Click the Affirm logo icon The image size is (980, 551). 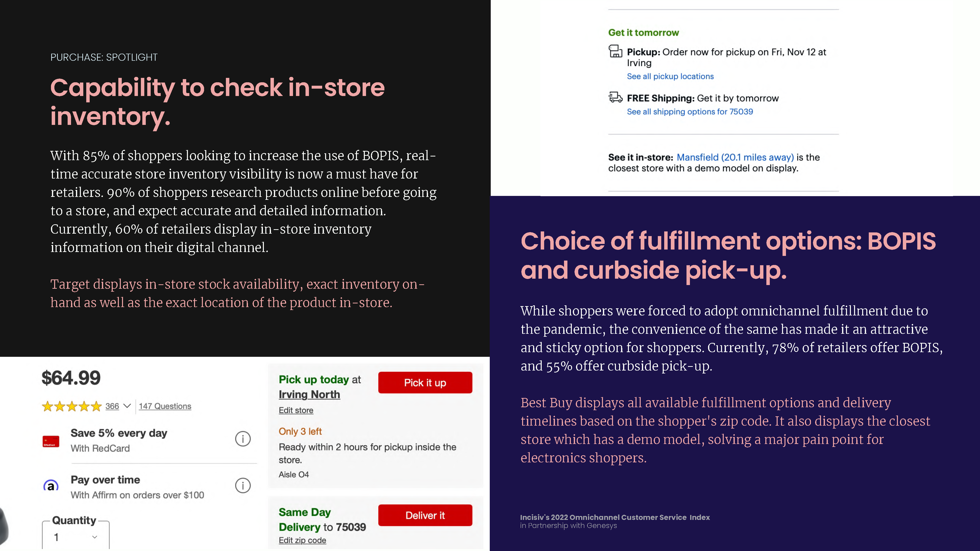tap(51, 486)
